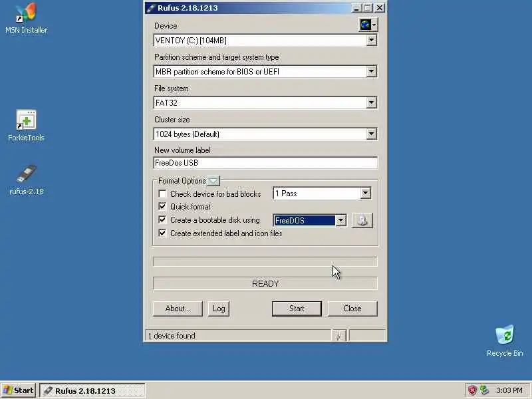
Task: Open the FreeDOS boot type dropdown
Action: pyautogui.click(x=310, y=221)
